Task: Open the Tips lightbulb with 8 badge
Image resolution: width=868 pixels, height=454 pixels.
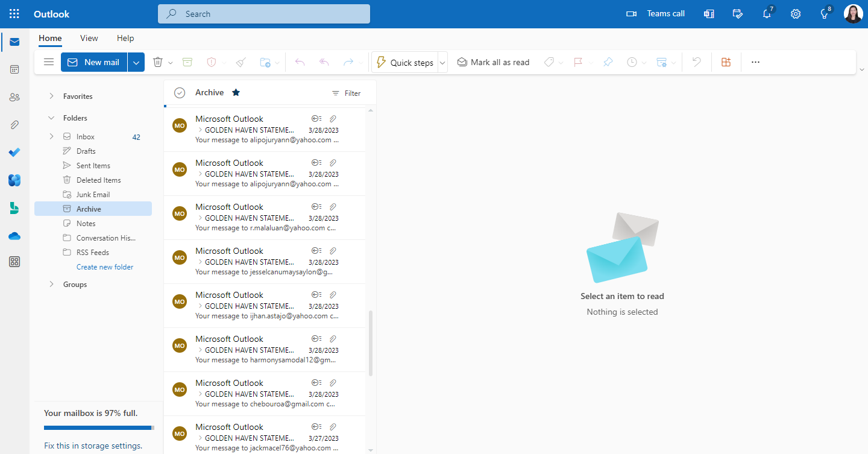Action: pyautogui.click(x=825, y=14)
